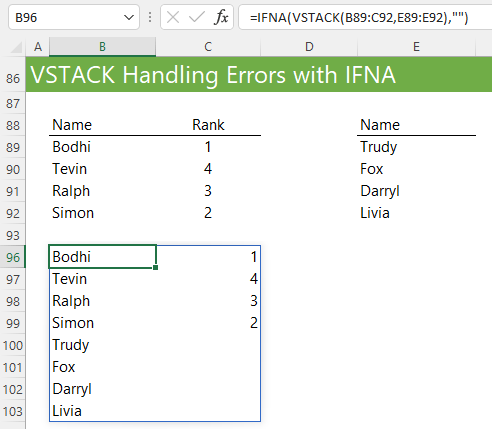Select the Darryl cell in row 102
This screenshot has height=429, width=492.
(x=102, y=389)
